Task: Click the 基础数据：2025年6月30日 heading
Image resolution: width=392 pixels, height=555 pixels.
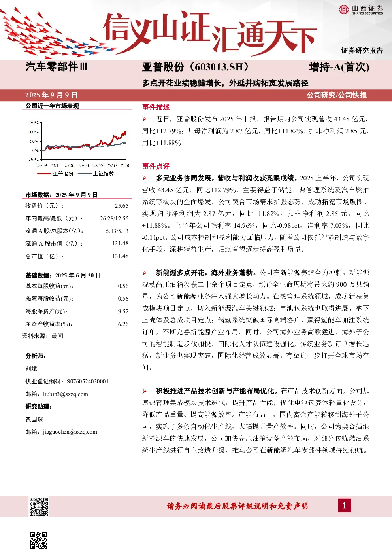Action: pyautogui.click(x=63, y=275)
